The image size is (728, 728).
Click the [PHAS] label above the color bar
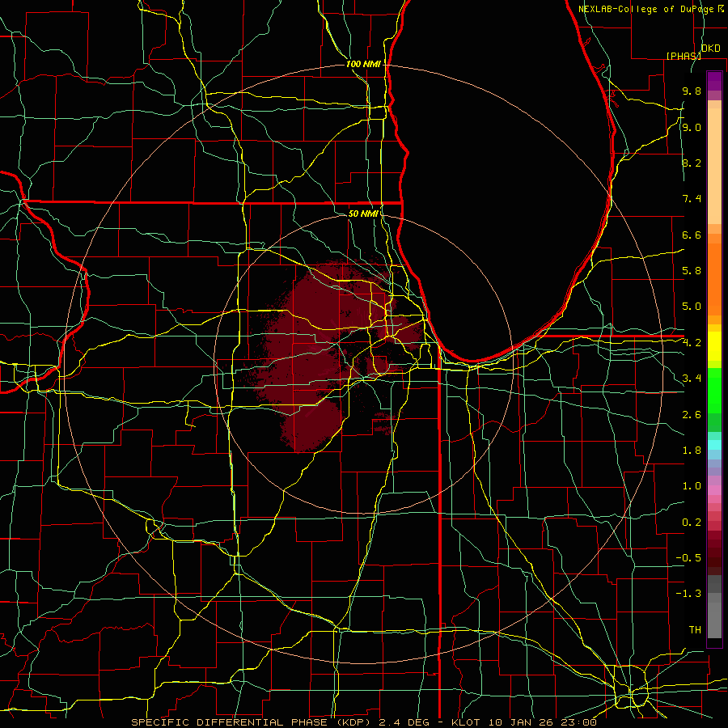click(x=684, y=56)
